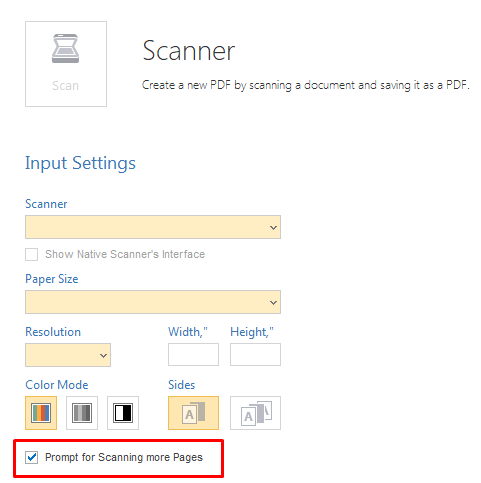The width and height of the screenshot is (481, 483).
Task: Click the Prompt for Scanning more Pages label
Action: click(x=124, y=457)
